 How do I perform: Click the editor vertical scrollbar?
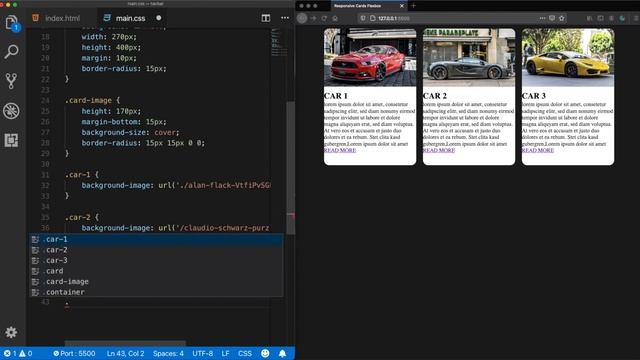[291, 167]
